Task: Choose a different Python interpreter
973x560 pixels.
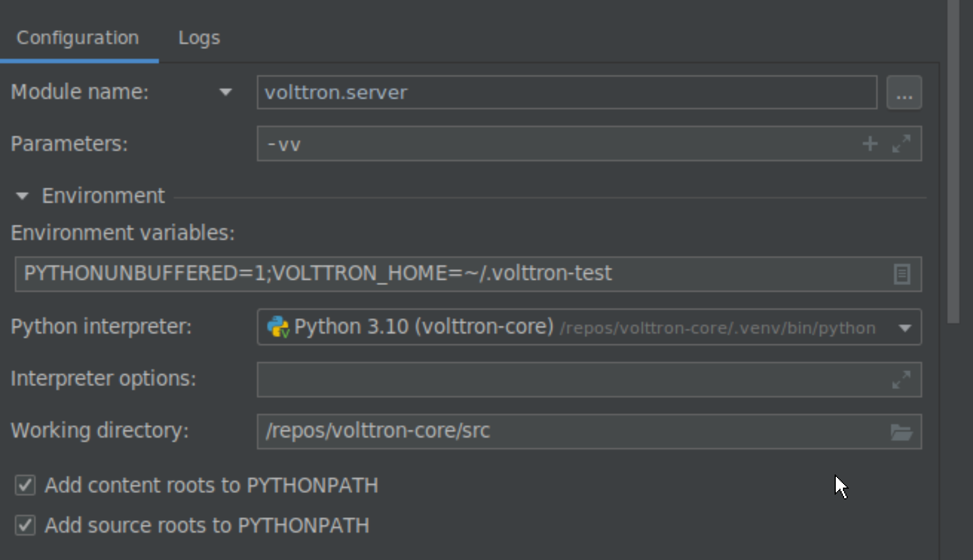Action: click(588, 327)
